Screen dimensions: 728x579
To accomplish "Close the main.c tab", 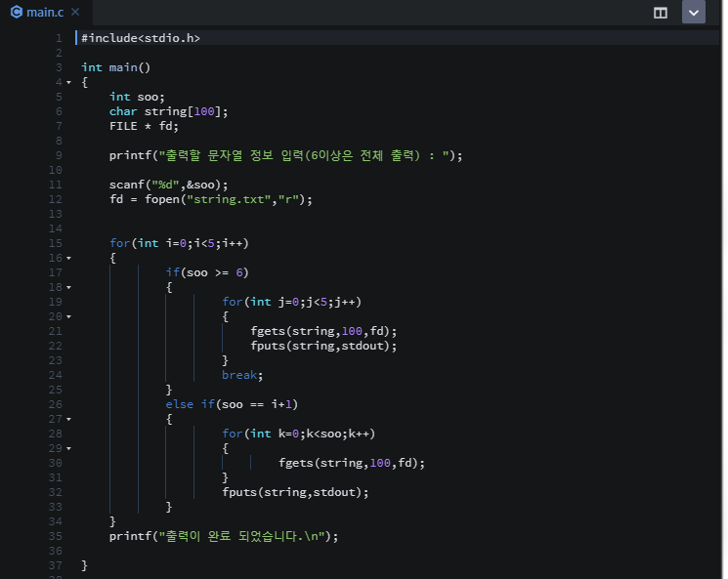I will coord(75,12).
